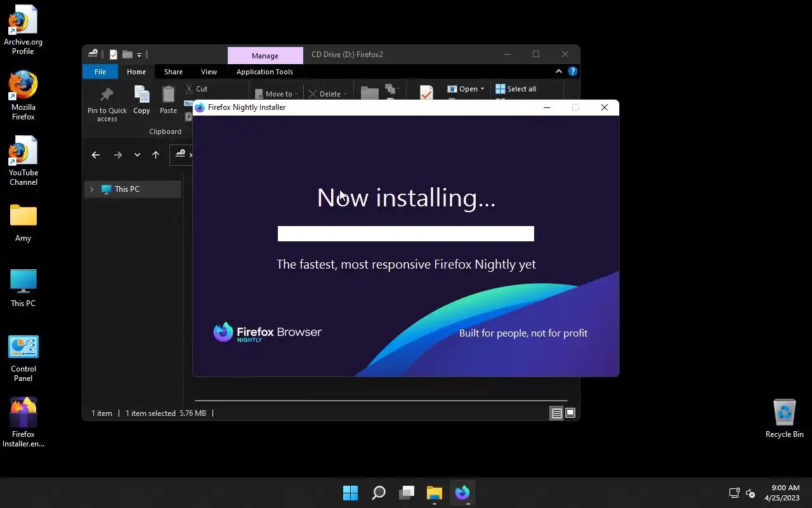The height and width of the screenshot is (508, 812).
Task: Expand the This PC tree node
Action: 92,189
